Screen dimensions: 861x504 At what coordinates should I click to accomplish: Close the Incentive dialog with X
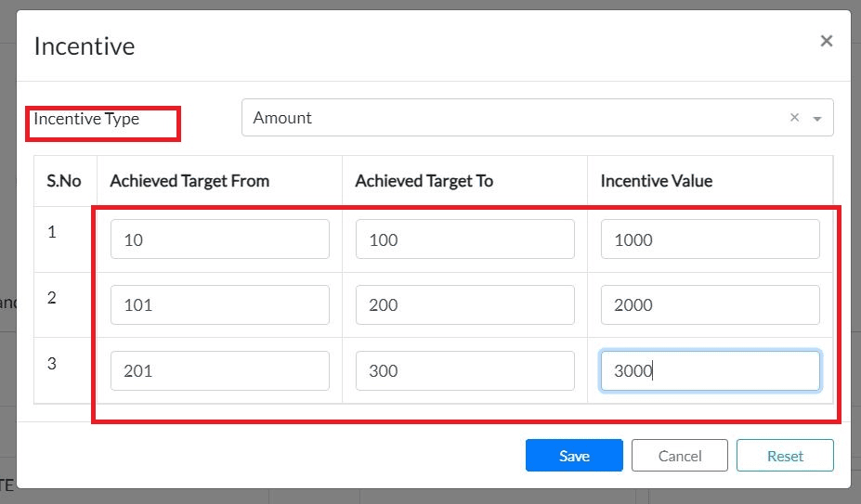(826, 41)
